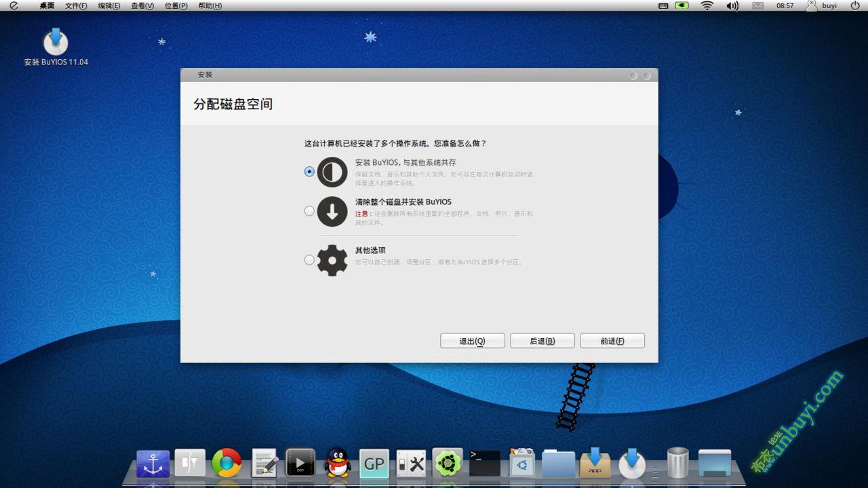Click the gear icon for other options

point(332,260)
